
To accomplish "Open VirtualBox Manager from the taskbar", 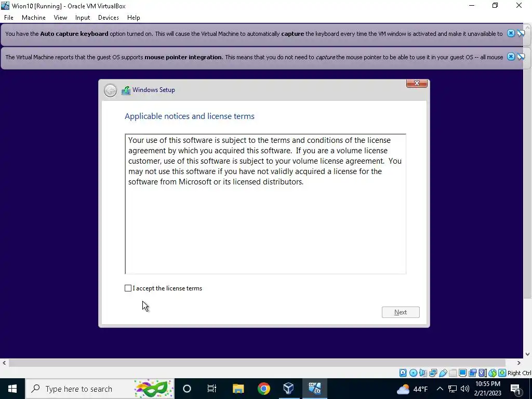I will [x=289, y=389].
